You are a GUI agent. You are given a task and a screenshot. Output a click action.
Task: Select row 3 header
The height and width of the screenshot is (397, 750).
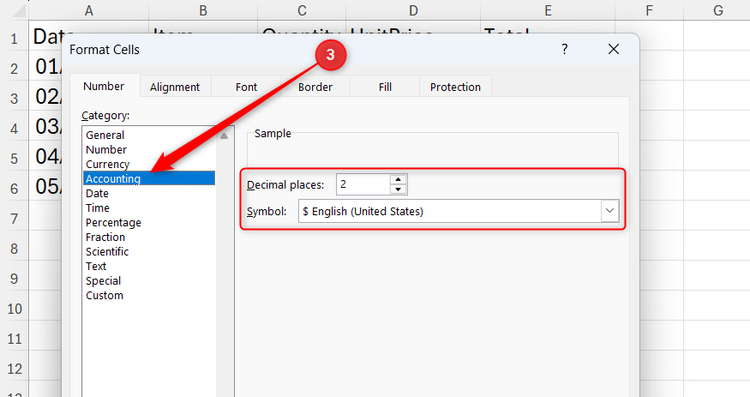tap(14, 98)
